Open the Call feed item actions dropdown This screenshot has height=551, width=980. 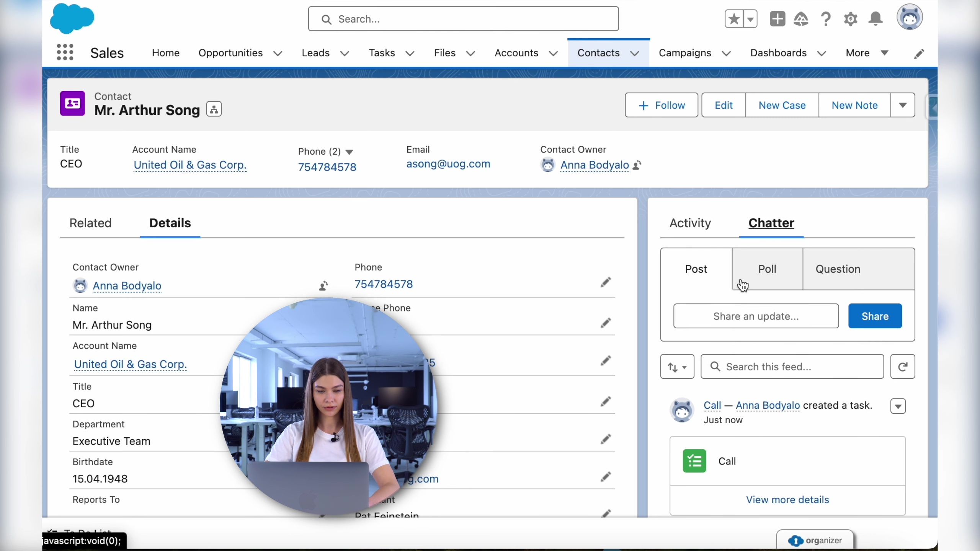point(898,406)
